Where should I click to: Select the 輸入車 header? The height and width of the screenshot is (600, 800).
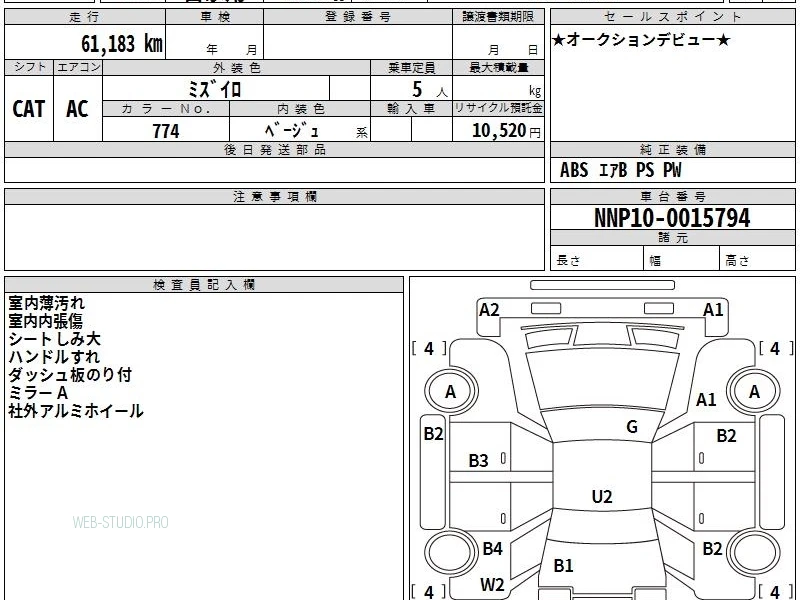click(411, 109)
